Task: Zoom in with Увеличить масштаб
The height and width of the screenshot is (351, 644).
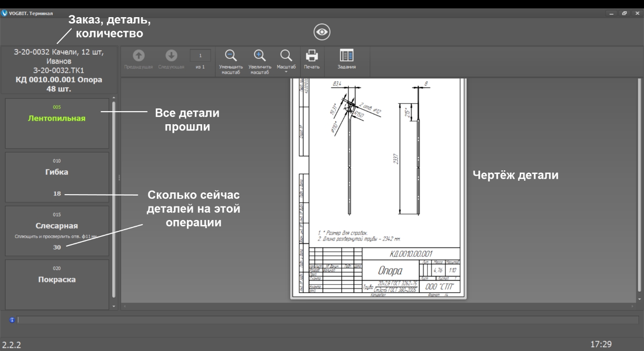Action: click(x=259, y=61)
